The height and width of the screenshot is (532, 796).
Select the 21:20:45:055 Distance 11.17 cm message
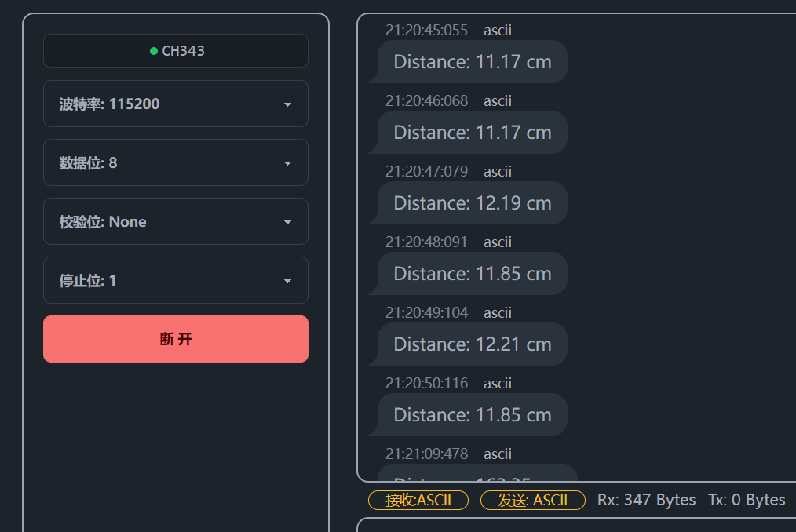(472, 62)
